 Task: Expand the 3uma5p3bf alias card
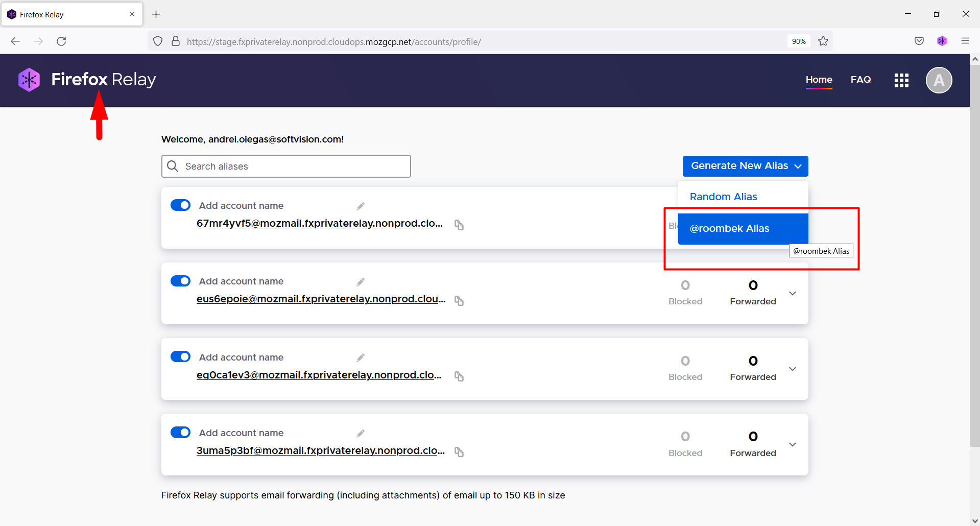793,444
